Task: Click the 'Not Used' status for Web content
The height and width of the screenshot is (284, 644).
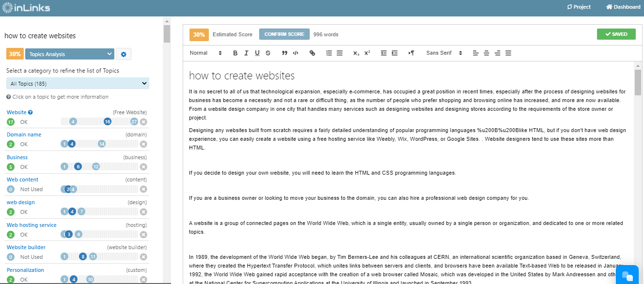Action: coord(31,189)
